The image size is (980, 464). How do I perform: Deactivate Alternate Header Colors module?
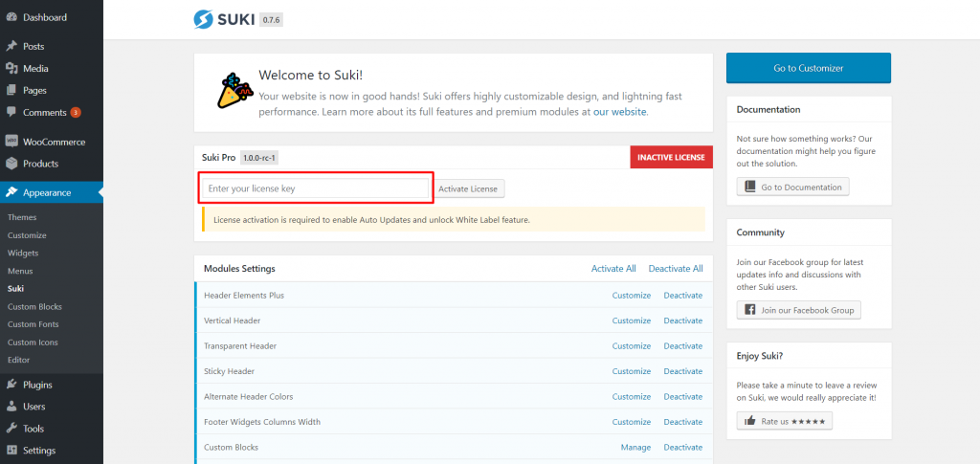click(683, 397)
